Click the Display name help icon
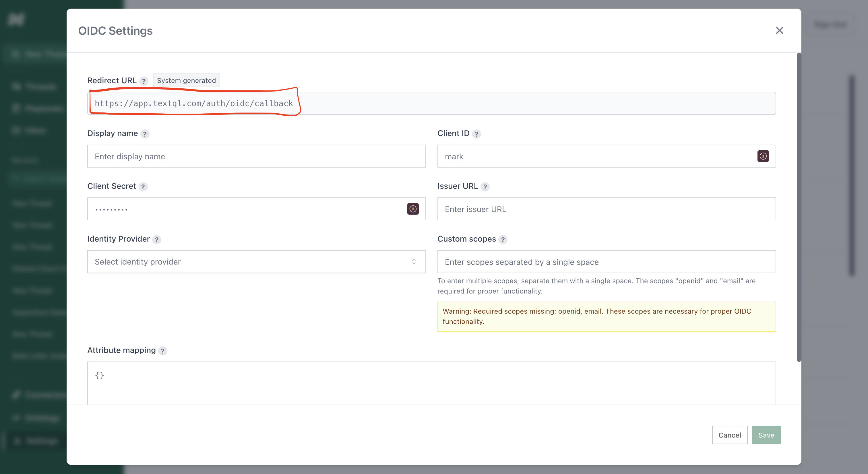This screenshot has width=868, height=474. (145, 134)
